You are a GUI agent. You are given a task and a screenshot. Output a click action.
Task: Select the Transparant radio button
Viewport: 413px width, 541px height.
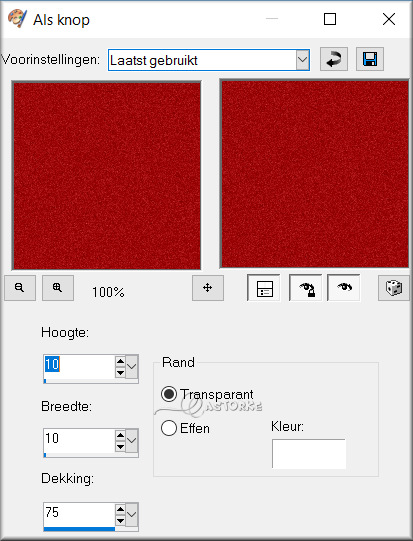tap(169, 394)
